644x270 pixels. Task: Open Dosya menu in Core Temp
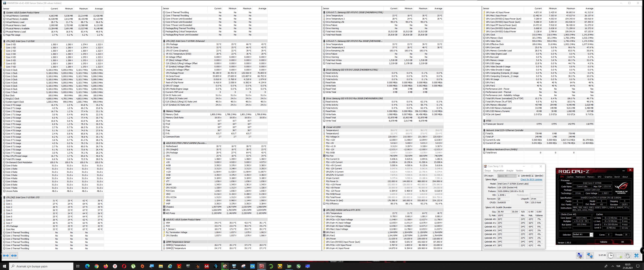pos(487,171)
